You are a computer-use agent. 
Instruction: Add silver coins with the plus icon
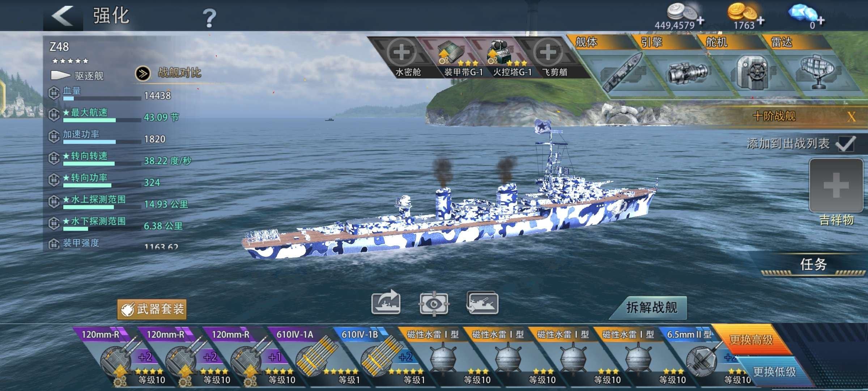700,20
